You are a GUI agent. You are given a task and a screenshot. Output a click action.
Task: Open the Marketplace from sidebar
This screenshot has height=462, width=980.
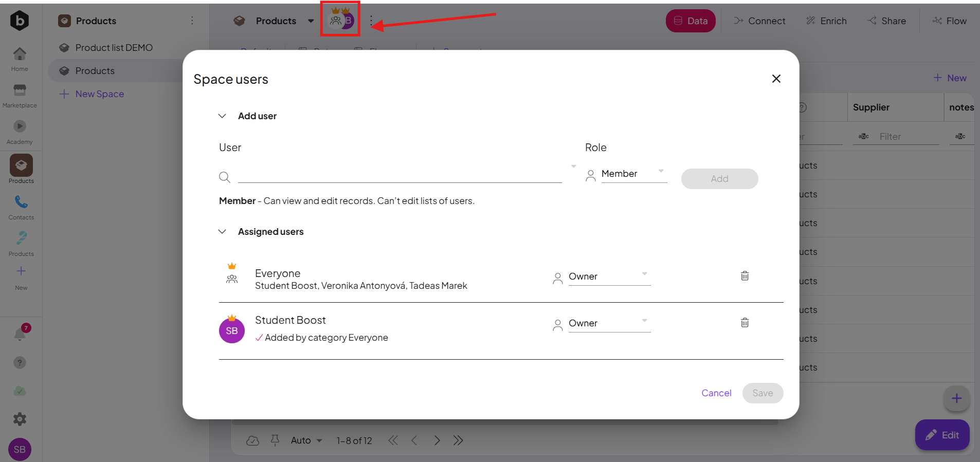tap(20, 91)
